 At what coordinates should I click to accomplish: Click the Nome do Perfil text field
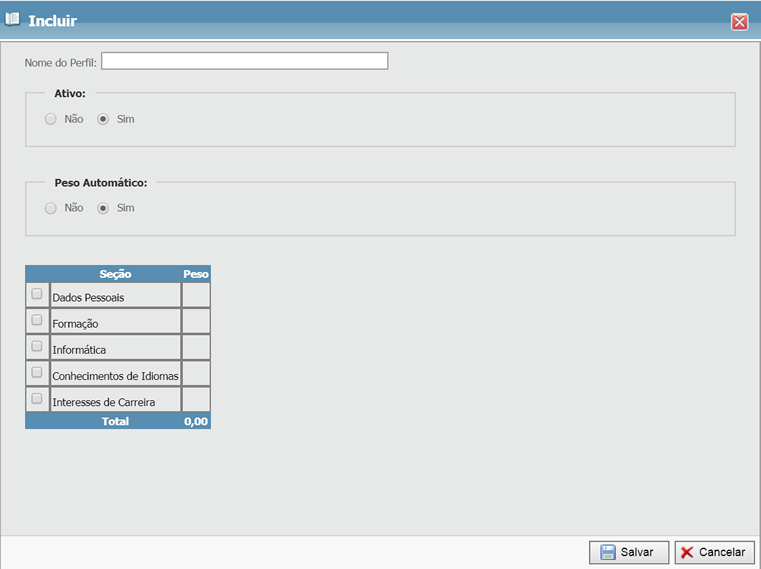[x=244, y=61]
